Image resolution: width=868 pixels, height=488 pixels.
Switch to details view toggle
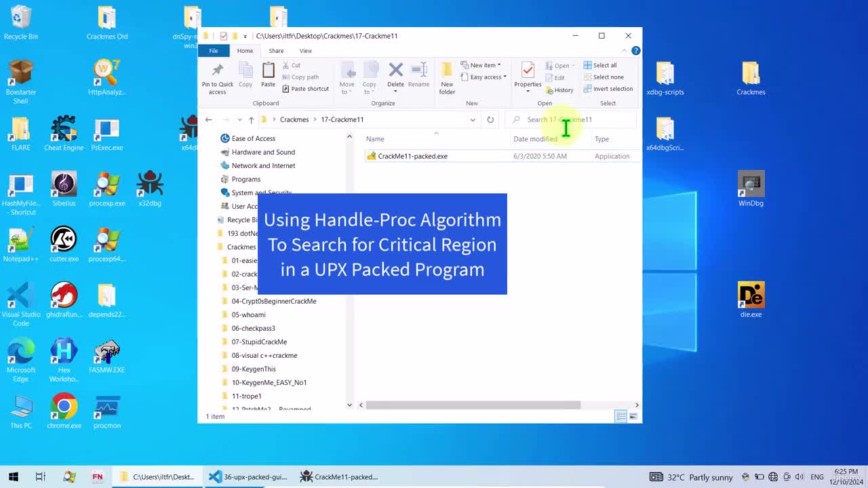(621, 416)
